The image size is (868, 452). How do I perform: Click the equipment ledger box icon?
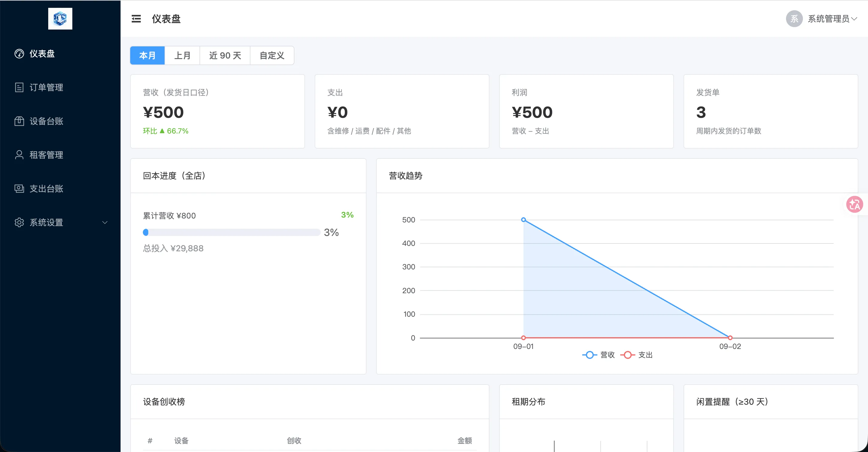point(19,121)
